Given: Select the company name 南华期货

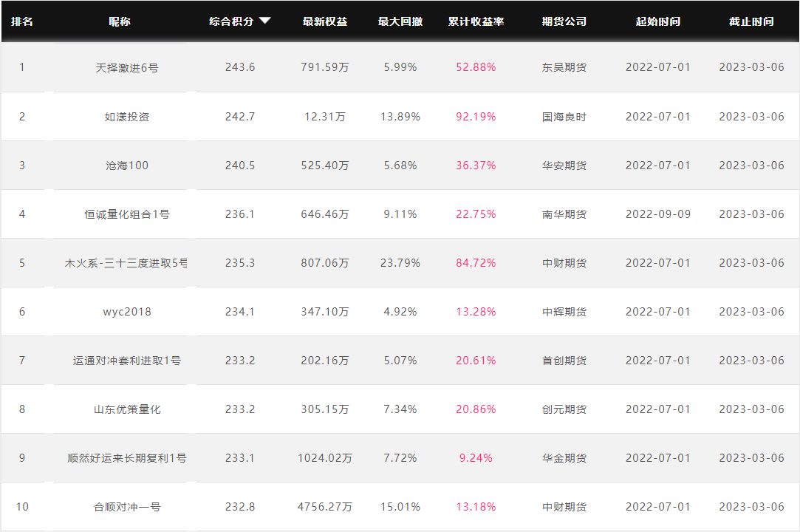Looking at the screenshot, I should (564, 214).
